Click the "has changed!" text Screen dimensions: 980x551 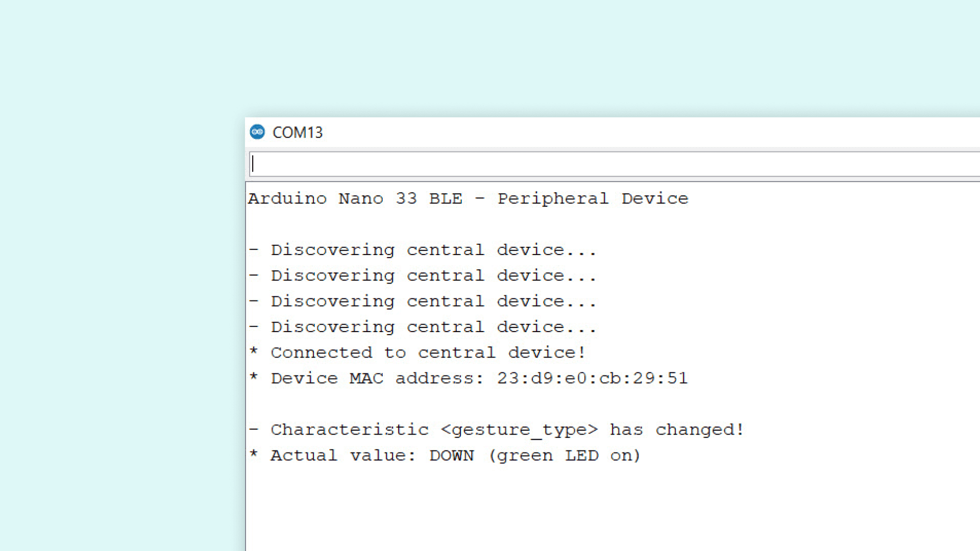677,430
